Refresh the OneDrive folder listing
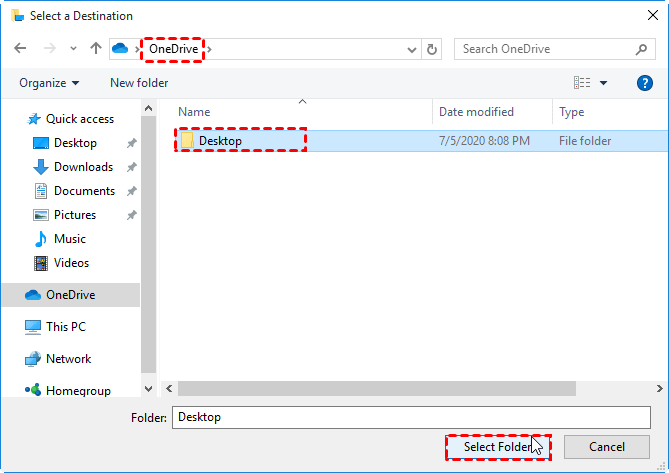 click(x=432, y=49)
